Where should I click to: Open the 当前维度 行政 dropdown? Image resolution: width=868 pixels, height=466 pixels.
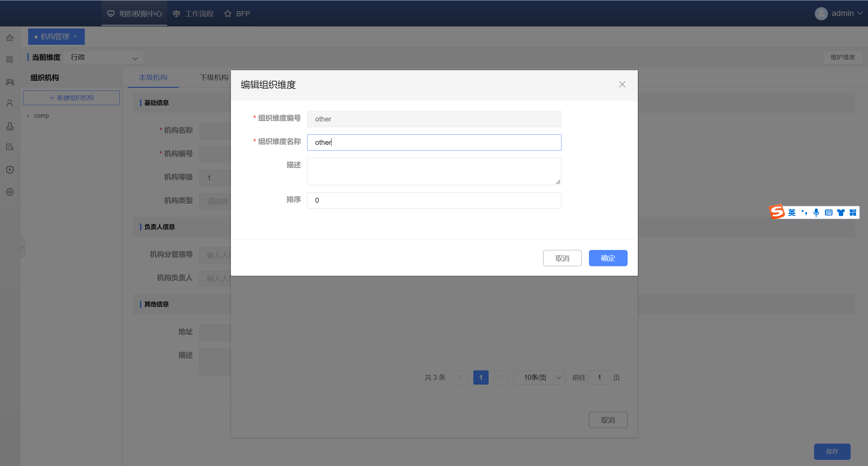pyautogui.click(x=103, y=57)
